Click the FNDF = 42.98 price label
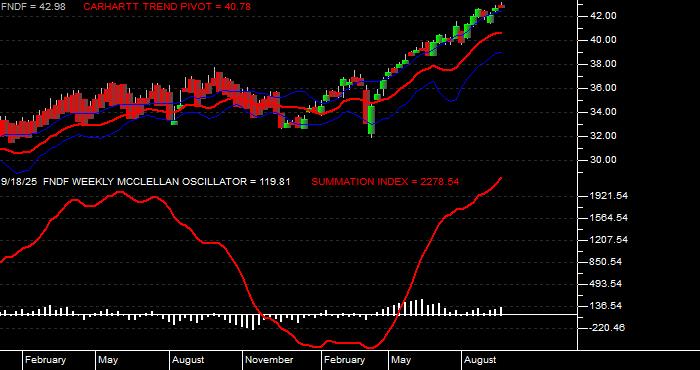Screen dimensions: 700x370 pyautogui.click(x=33, y=7)
